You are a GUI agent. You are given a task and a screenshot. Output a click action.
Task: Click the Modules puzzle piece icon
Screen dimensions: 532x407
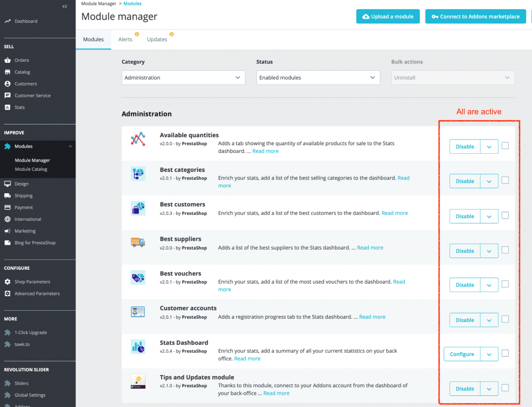[x=7, y=146]
